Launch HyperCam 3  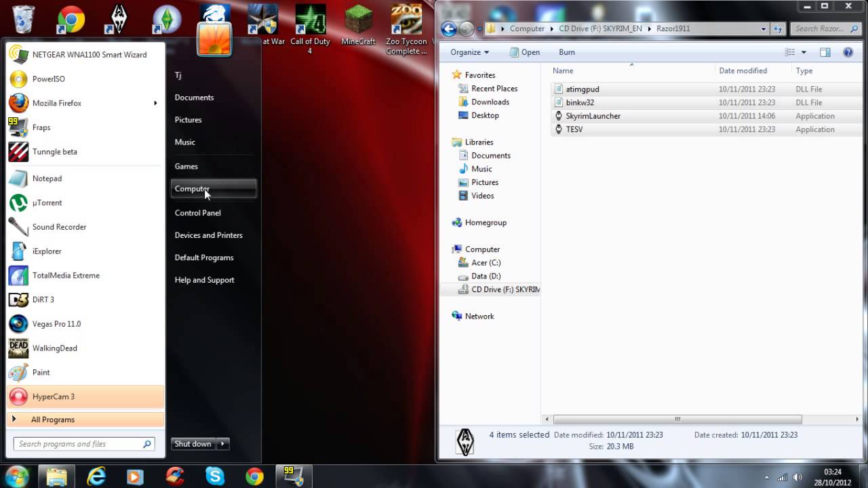tap(85, 396)
